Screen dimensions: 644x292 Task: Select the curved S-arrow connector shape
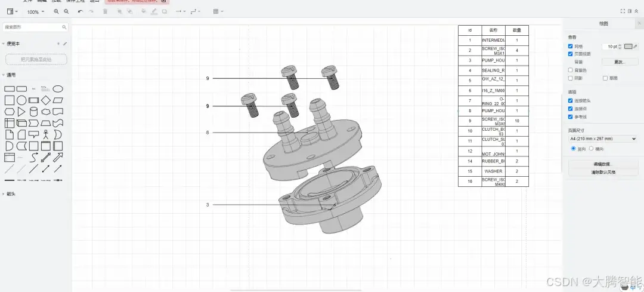[x=33, y=157]
